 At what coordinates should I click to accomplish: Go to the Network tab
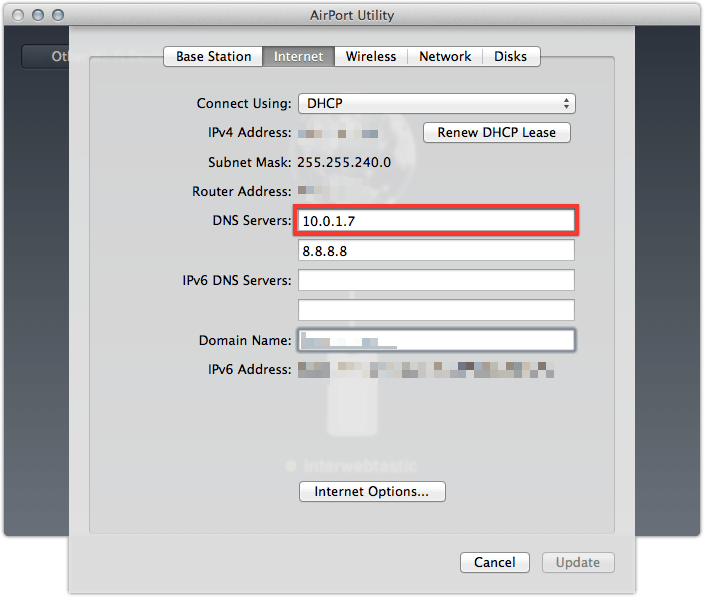445,57
